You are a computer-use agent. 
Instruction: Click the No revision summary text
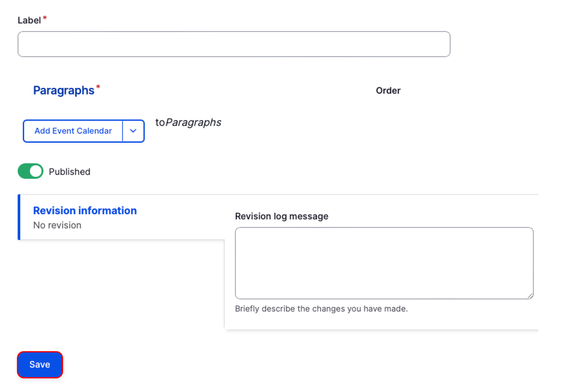tap(57, 225)
